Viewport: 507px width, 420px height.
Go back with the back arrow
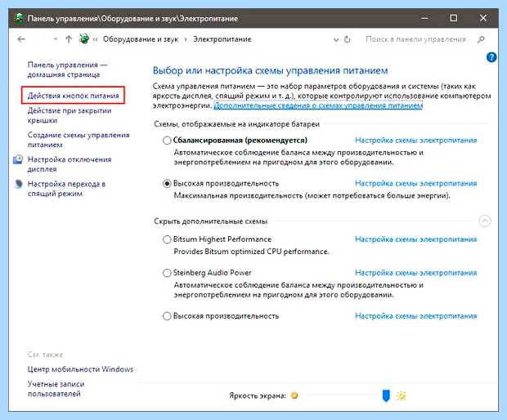(21, 39)
